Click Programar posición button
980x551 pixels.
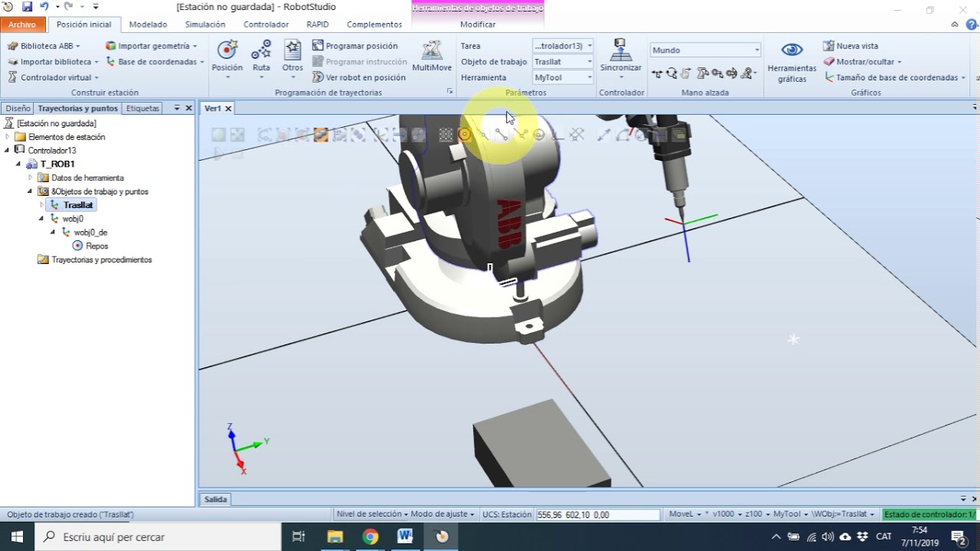(x=355, y=46)
